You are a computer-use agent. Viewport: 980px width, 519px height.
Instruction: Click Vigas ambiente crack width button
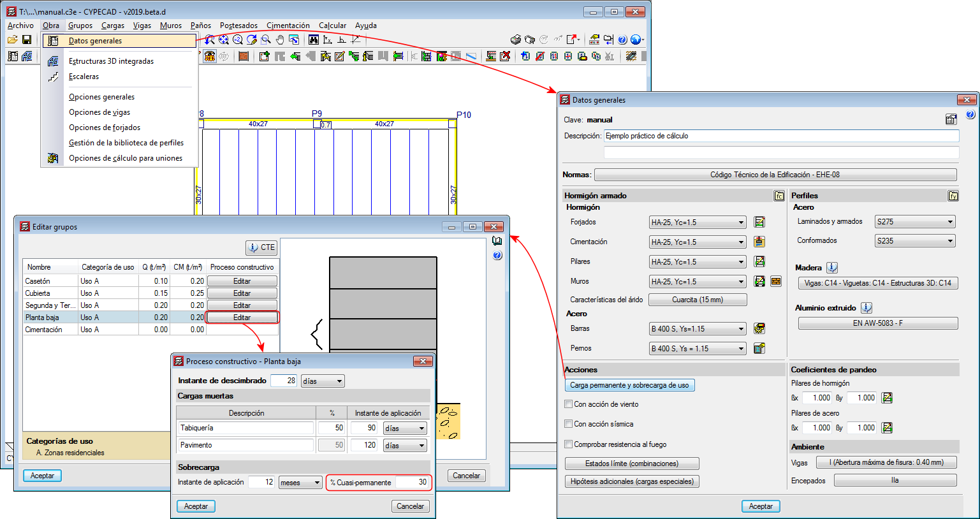tap(886, 462)
